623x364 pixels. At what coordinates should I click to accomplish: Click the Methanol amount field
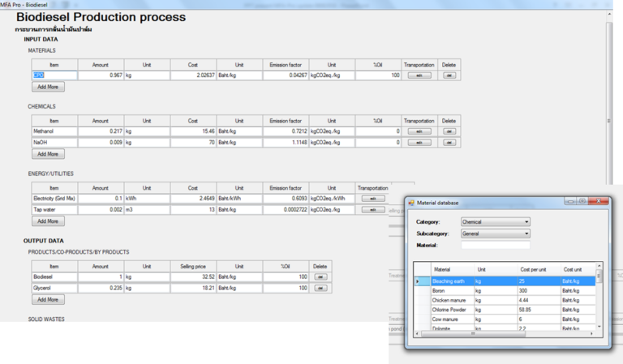101,131
